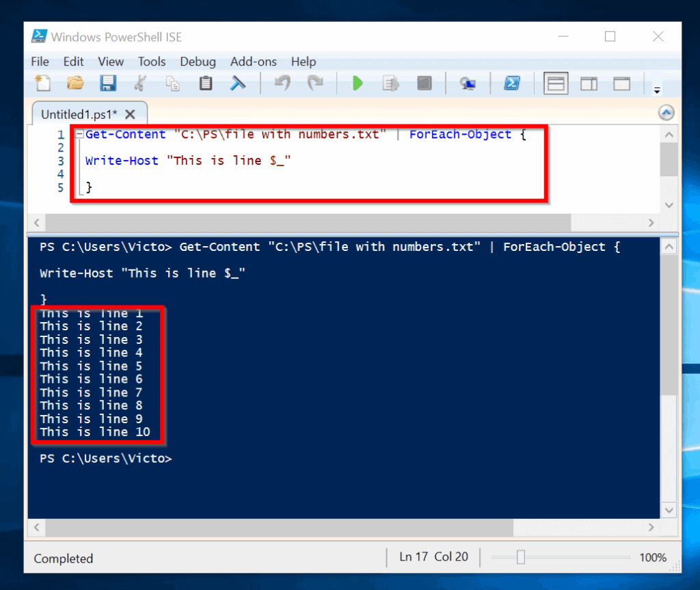Select the New Script icon
Image resolution: width=700 pixels, height=590 pixels.
coord(42,83)
